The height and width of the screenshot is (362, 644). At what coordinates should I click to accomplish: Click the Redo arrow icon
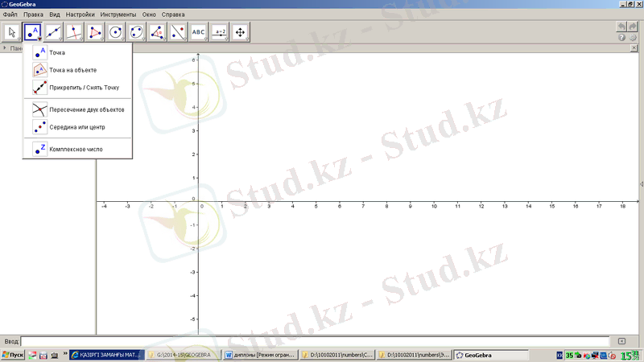click(633, 27)
